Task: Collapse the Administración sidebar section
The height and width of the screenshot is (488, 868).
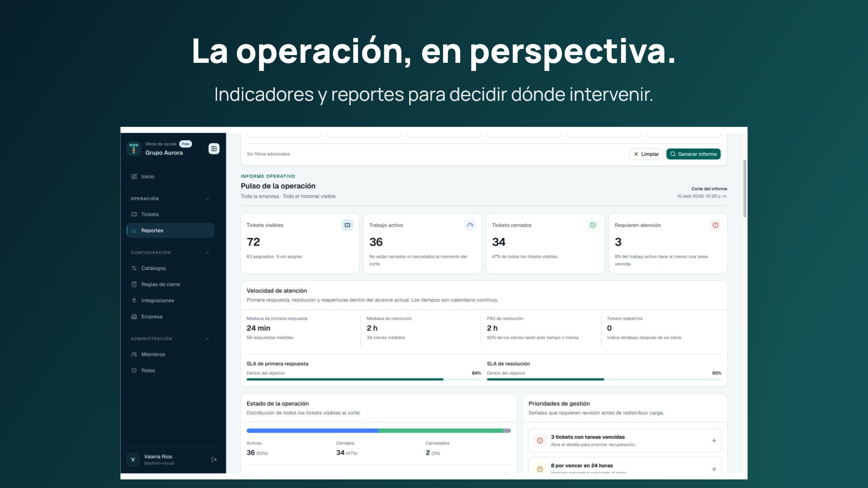Action: coord(208,339)
